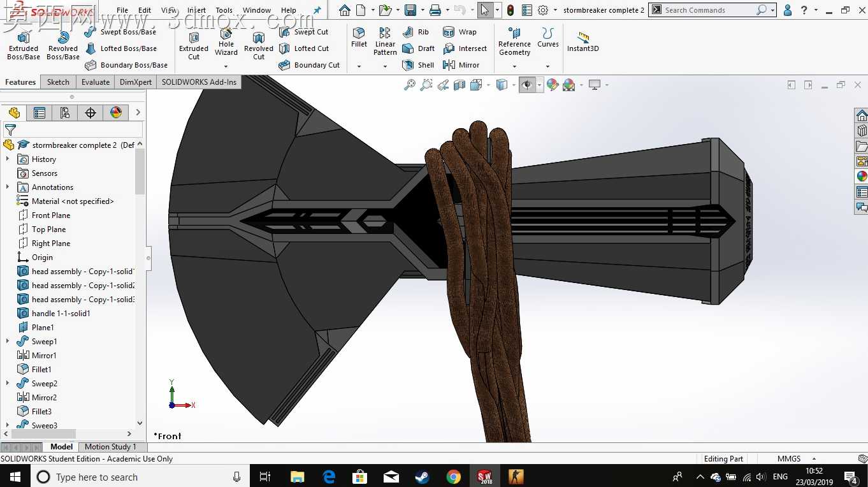
Task: Click the Windows Start button
Action: (x=15, y=477)
